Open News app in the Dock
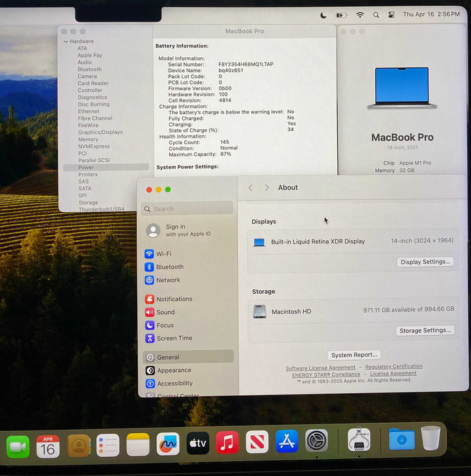Image resolution: width=471 pixels, height=476 pixels. 257,442
